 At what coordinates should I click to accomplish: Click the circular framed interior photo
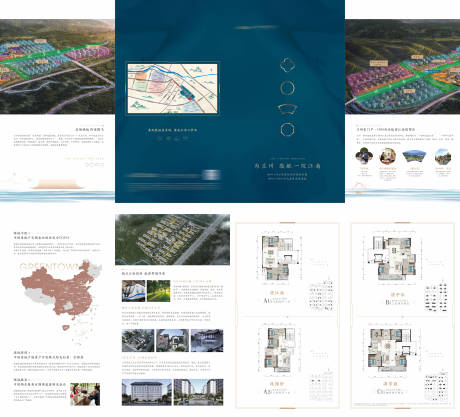coord(388,156)
